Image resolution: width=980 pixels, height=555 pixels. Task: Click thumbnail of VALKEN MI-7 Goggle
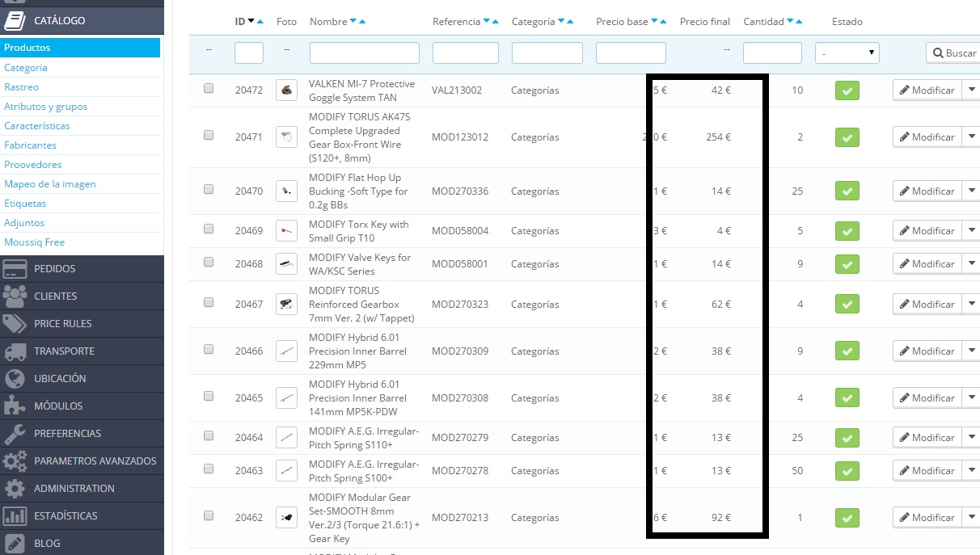tap(286, 90)
